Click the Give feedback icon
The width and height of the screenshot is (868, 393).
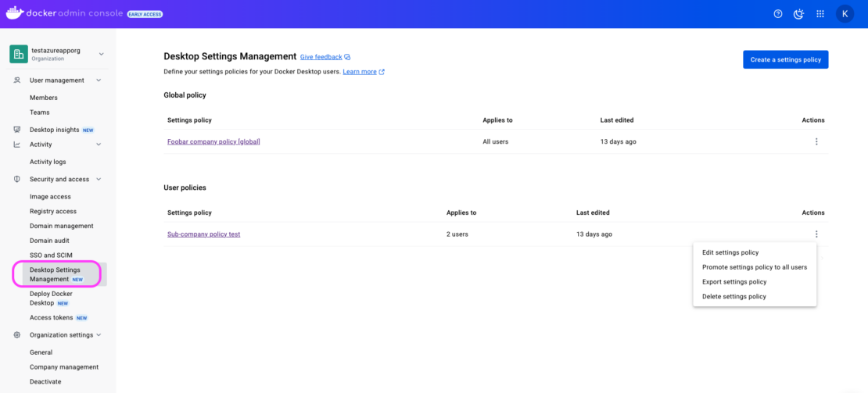[347, 57]
